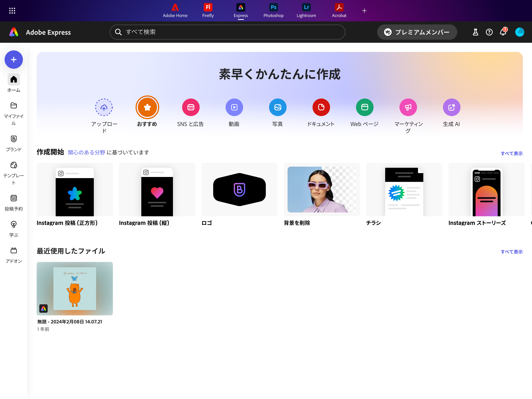Start an Instagram 投稿 (正方形) design
The width and height of the screenshot is (532, 399).
coord(75,190)
